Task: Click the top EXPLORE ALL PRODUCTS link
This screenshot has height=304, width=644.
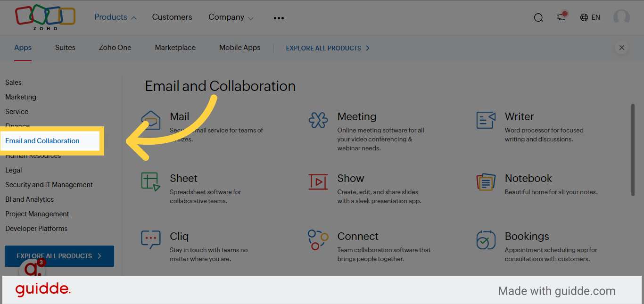Action: tap(328, 48)
